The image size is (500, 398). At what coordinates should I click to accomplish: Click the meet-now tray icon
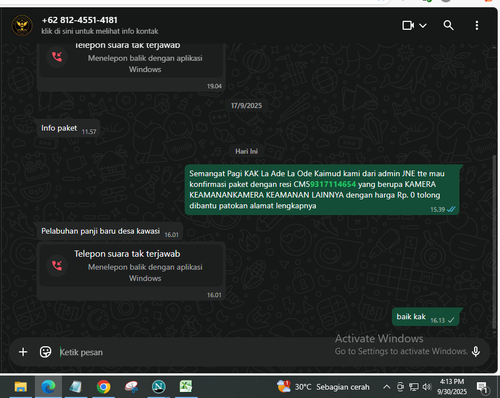point(400,387)
